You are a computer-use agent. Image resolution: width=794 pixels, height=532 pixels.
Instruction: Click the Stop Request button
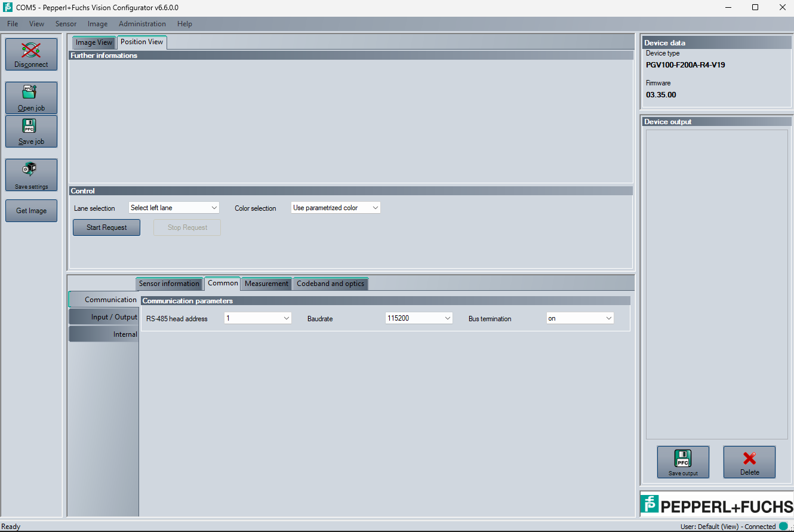(x=187, y=227)
